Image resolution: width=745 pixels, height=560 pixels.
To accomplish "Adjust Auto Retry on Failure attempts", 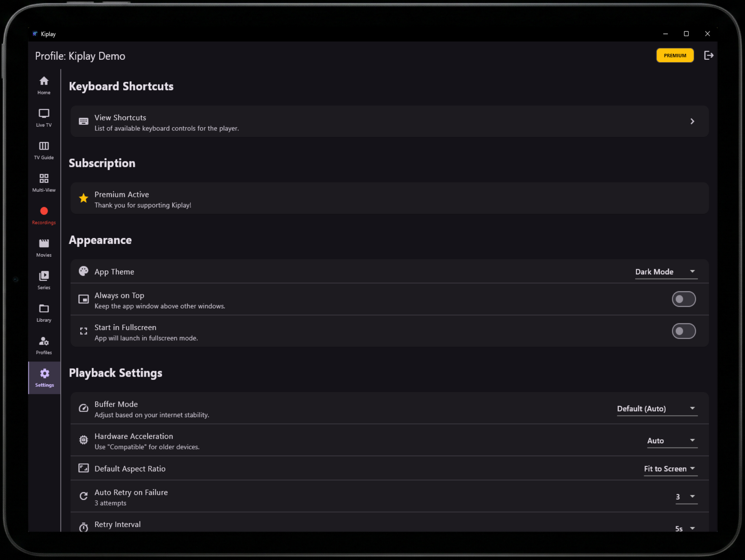I will click(x=686, y=497).
